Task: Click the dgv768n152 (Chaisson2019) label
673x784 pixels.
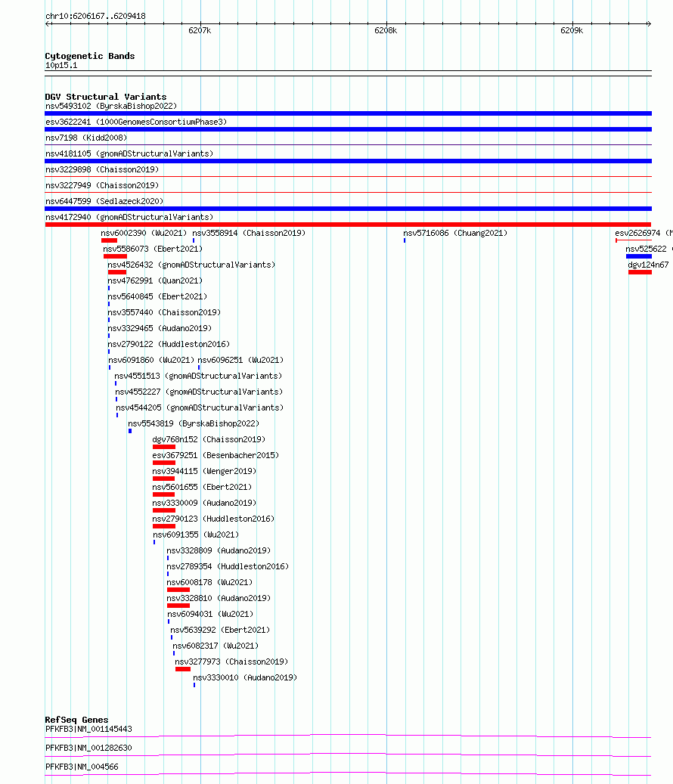Action: click(x=209, y=439)
